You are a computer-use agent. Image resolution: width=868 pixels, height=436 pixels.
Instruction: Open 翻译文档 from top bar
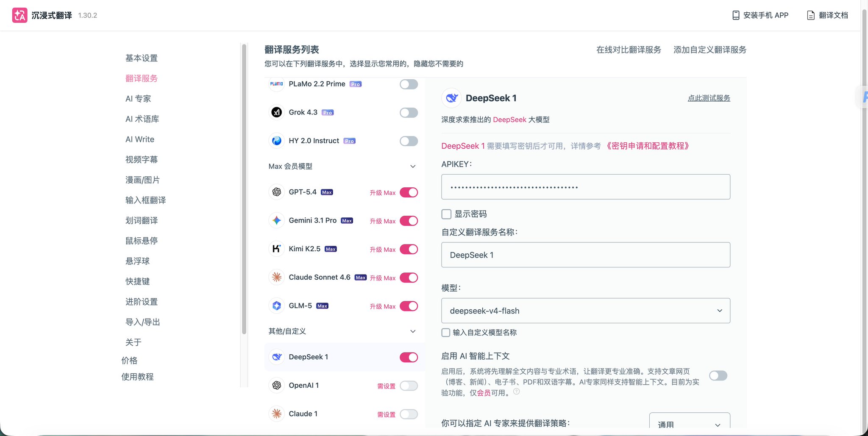pos(827,15)
